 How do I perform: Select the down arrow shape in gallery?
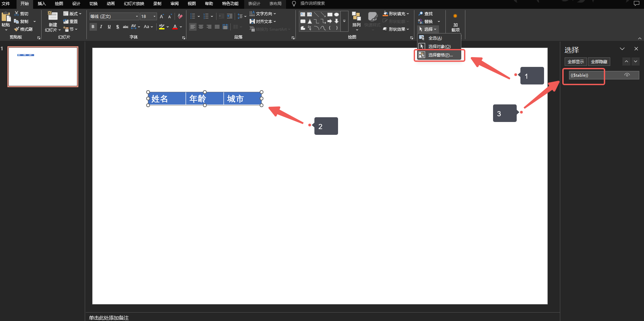coord(336,21)
